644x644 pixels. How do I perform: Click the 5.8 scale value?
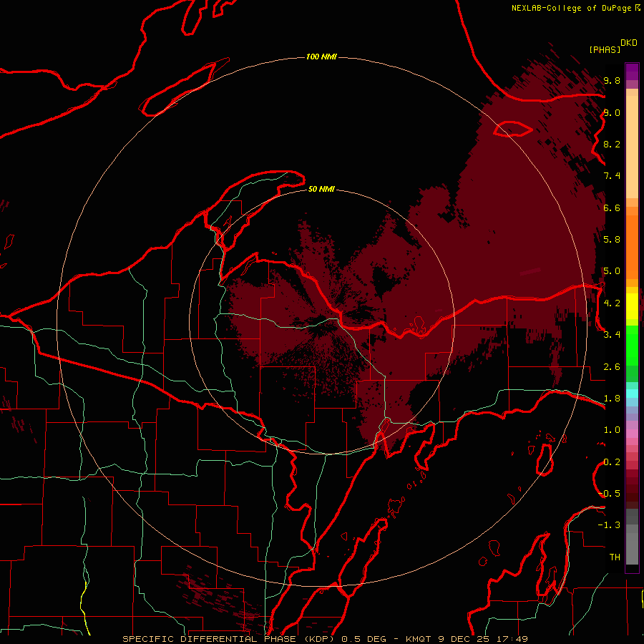point(612,239)
